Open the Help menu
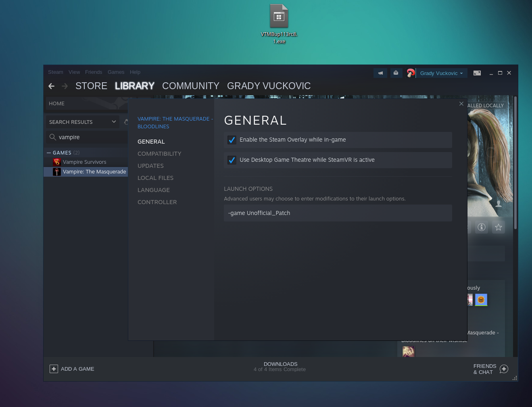 [135, 72]
